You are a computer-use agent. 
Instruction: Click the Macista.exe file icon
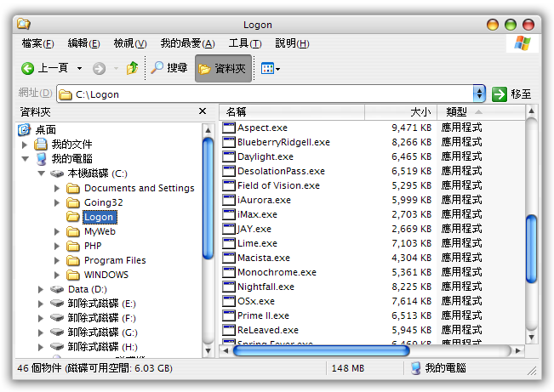(229, 258)
